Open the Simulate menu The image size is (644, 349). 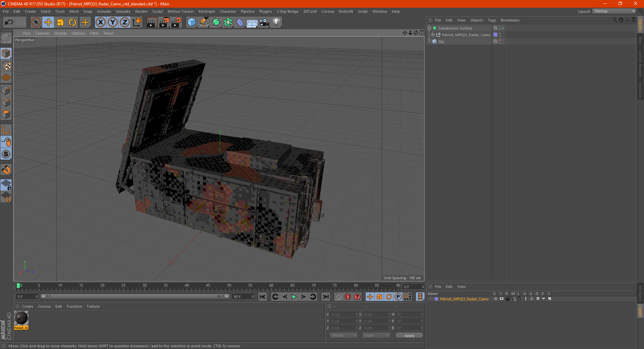pyautogui.click(x=123, y=11)
